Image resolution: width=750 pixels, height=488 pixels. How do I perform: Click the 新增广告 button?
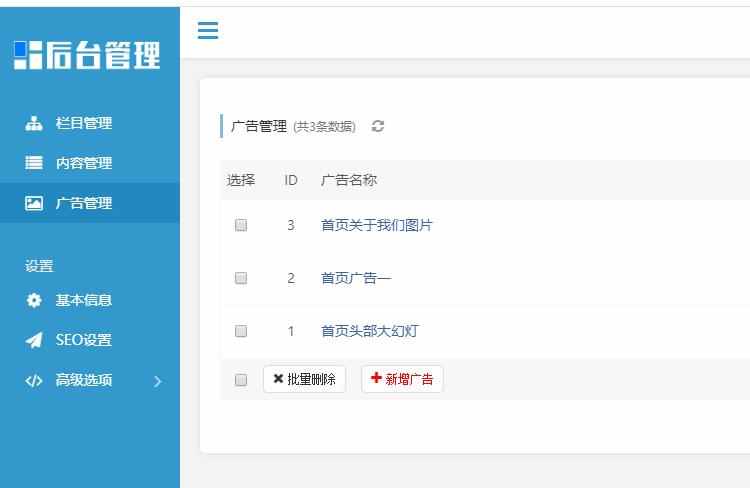402,379
